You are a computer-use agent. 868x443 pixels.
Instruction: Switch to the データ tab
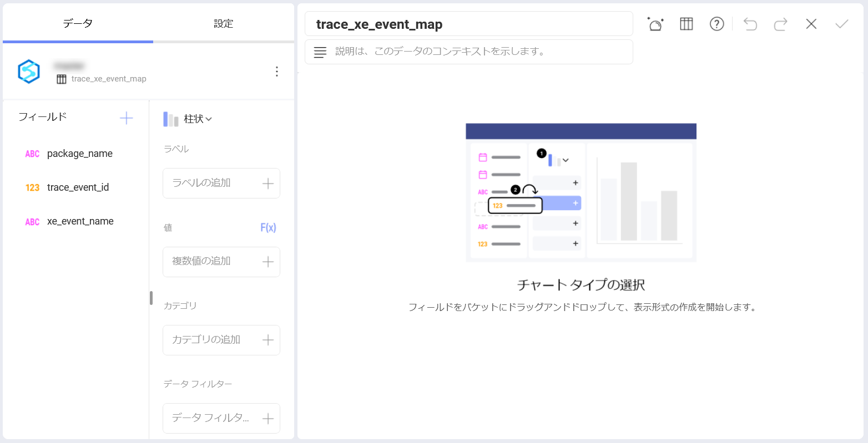[78, 23]
